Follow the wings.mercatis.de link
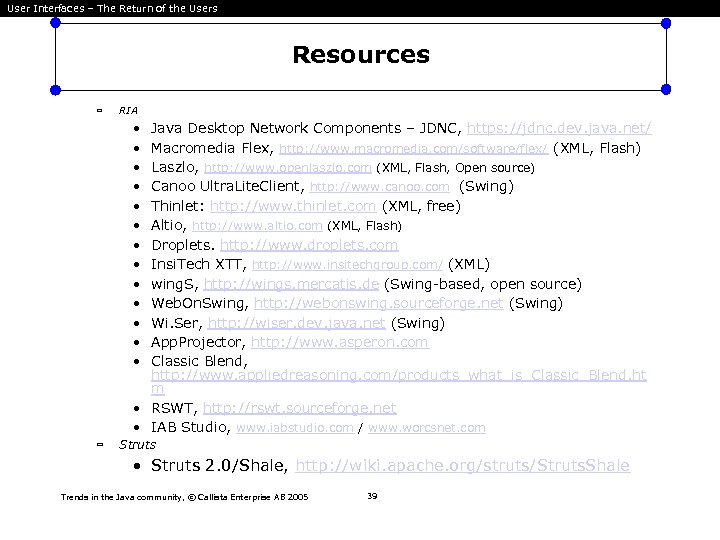 [291, 284]
